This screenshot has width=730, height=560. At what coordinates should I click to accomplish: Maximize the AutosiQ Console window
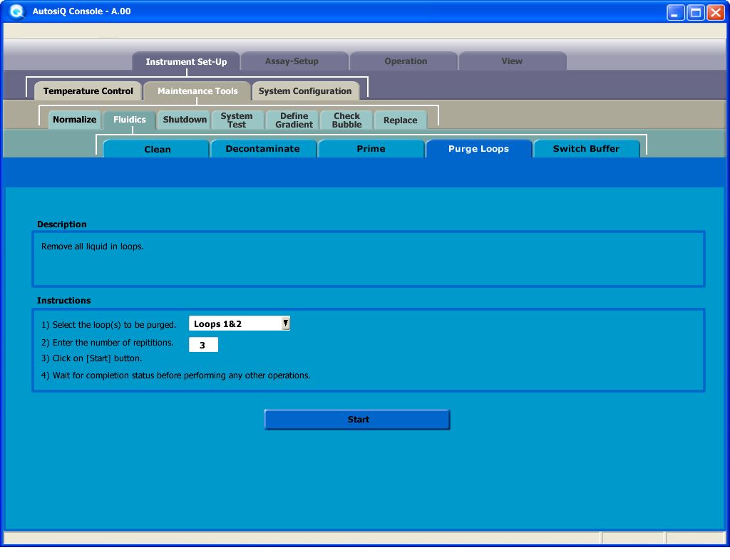point(696,13)
